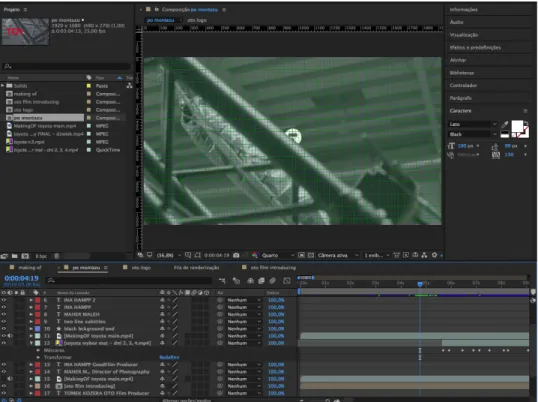The height and width of the screenshot is (402, 538).
Task: Switch to making of timeline tab
Action: point(30,268)
